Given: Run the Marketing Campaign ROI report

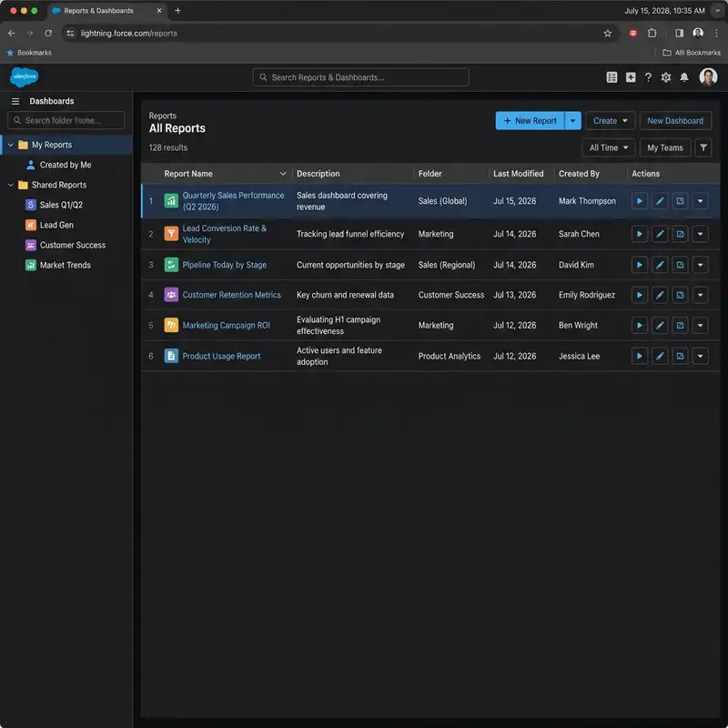Looking at the screenshot, I should point(640,326).
